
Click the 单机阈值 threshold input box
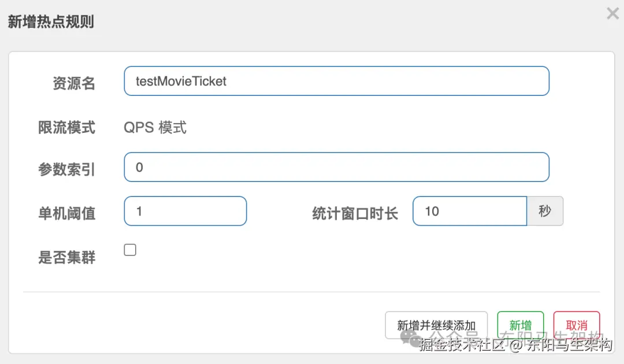185,211
